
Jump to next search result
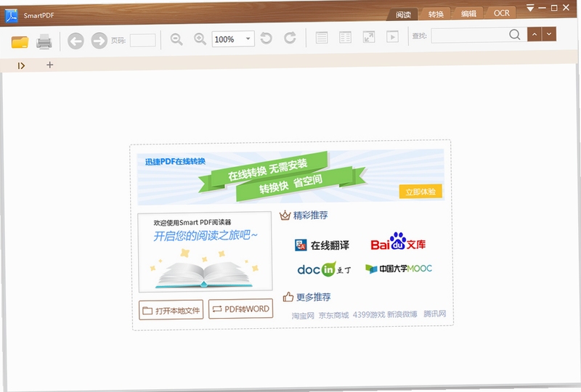point(549,33)
